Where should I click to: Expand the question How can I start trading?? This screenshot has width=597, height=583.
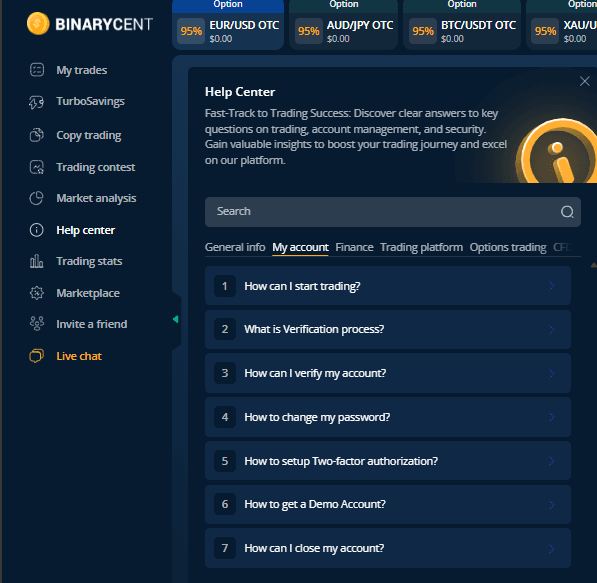(x=388, y=286)
